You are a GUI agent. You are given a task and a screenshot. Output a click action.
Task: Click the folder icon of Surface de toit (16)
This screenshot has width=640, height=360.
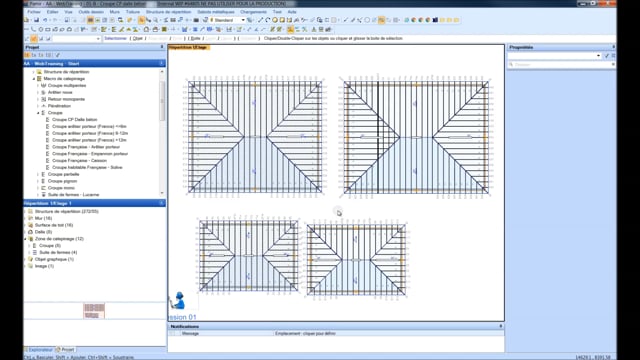click(31, 225)
